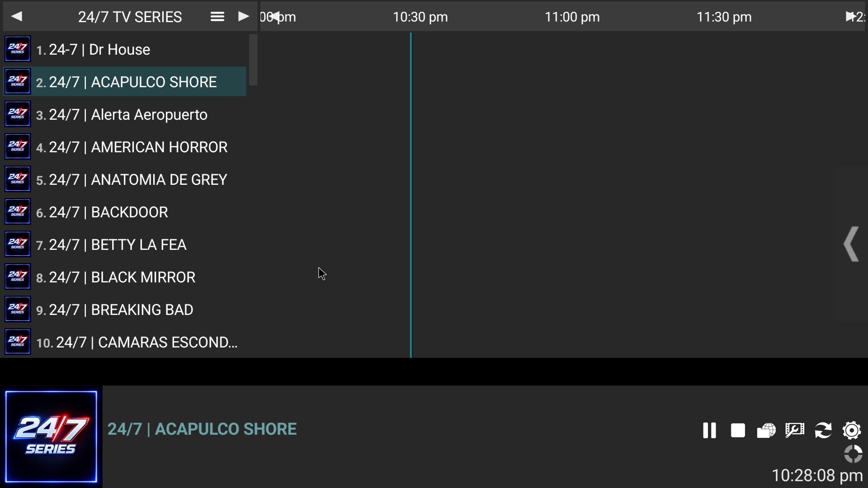This screenshot has width=868, height=488.
Task: Click the ANATOMIA DE GREY channel logo icon
Action: pyautogui.click(x=18, y=179)
